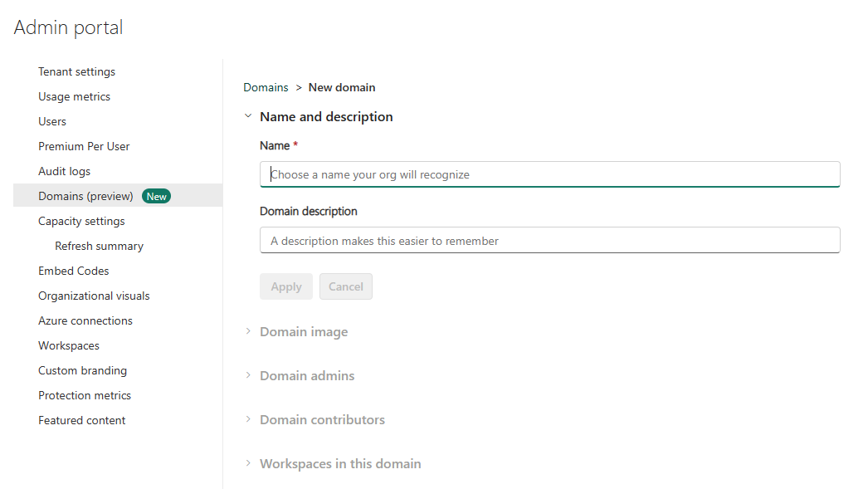Click the Name input field
Viewport: 868px width, 489px height.
pos(549,174)
